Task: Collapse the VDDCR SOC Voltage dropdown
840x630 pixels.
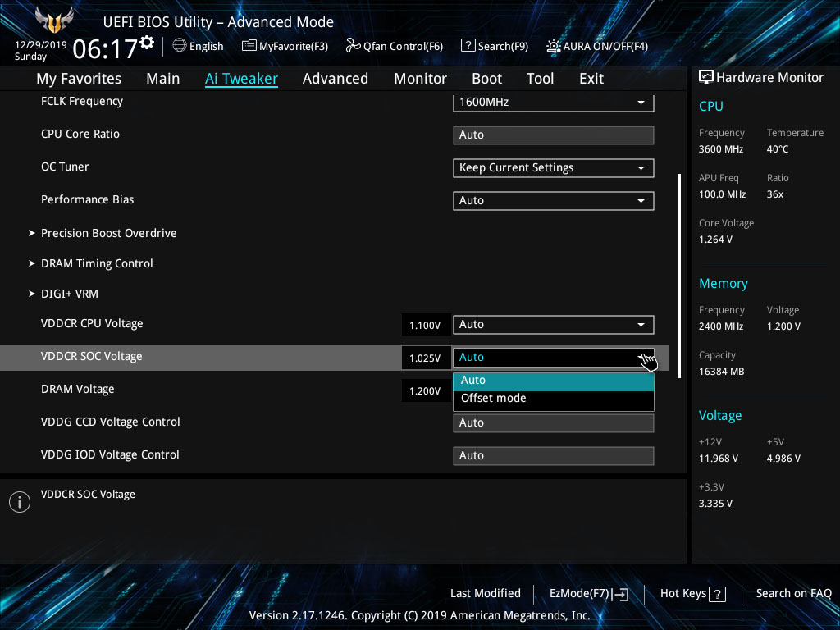Action: pyautogui.click(x=554, y=358)
